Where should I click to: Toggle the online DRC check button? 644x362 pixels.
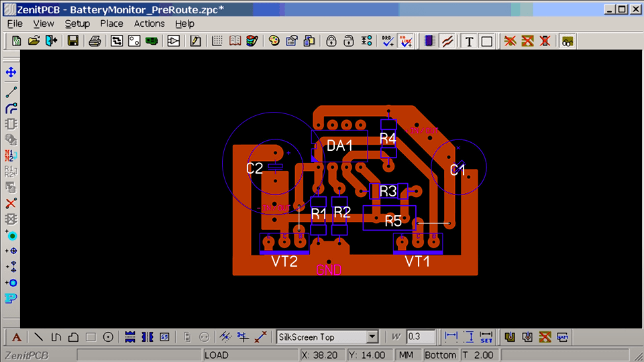(406, 41)
